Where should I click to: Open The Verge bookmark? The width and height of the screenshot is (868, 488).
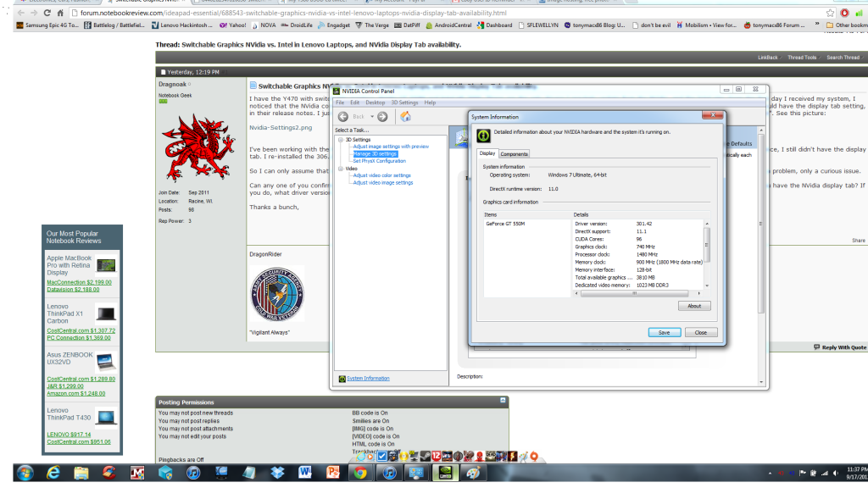coord(372,25)
